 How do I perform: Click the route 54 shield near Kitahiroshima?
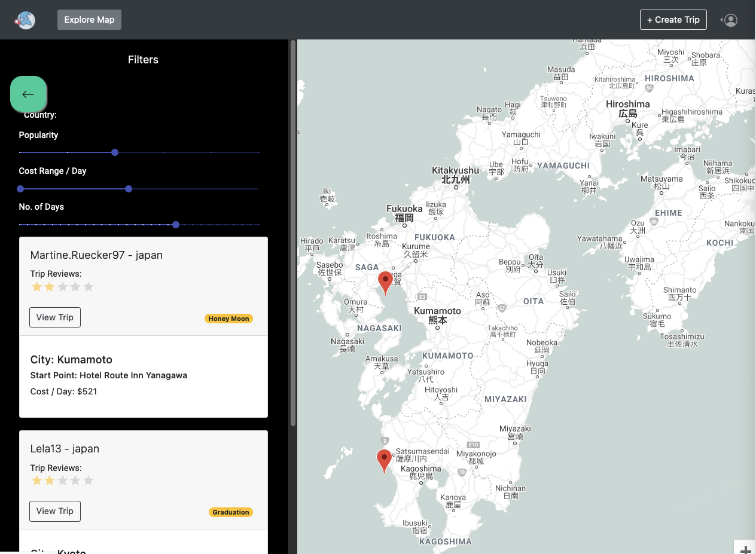(x=650, y=88)
